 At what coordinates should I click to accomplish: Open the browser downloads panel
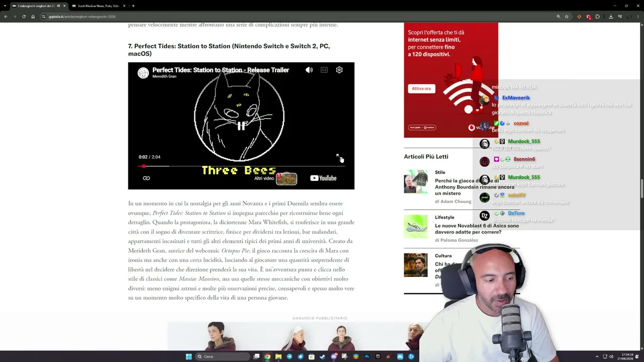point(611,17)
